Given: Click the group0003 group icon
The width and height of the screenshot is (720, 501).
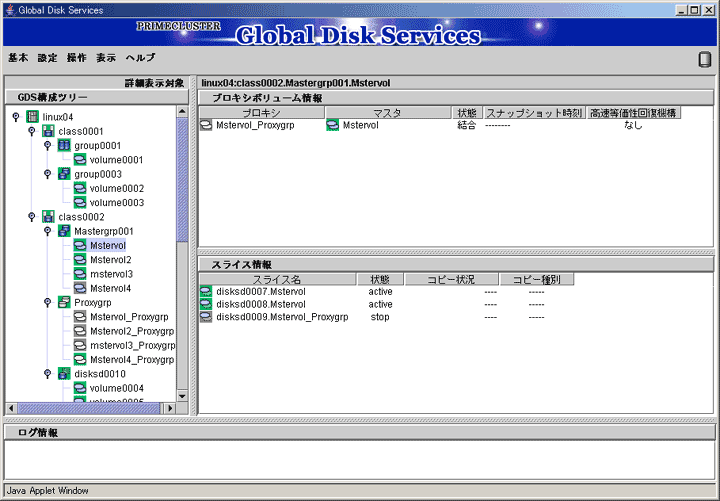Looking at the screenshot, I should click(64, 174).
